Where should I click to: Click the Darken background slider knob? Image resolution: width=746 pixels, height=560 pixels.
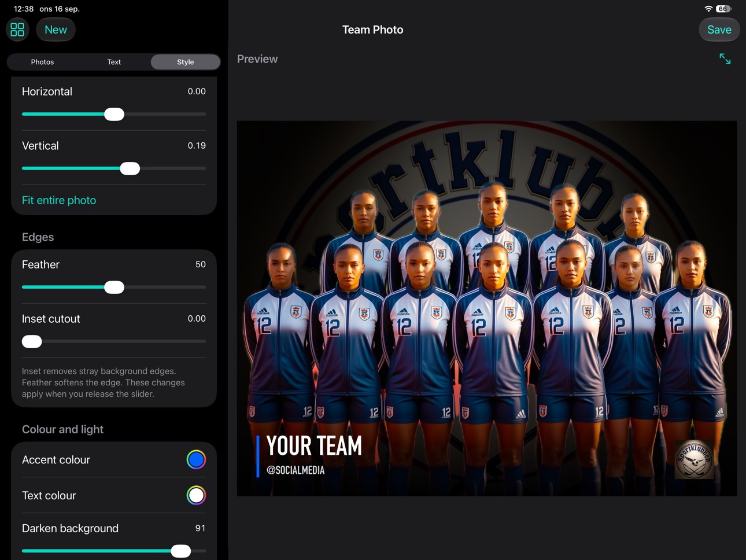(x=181, y=551)
